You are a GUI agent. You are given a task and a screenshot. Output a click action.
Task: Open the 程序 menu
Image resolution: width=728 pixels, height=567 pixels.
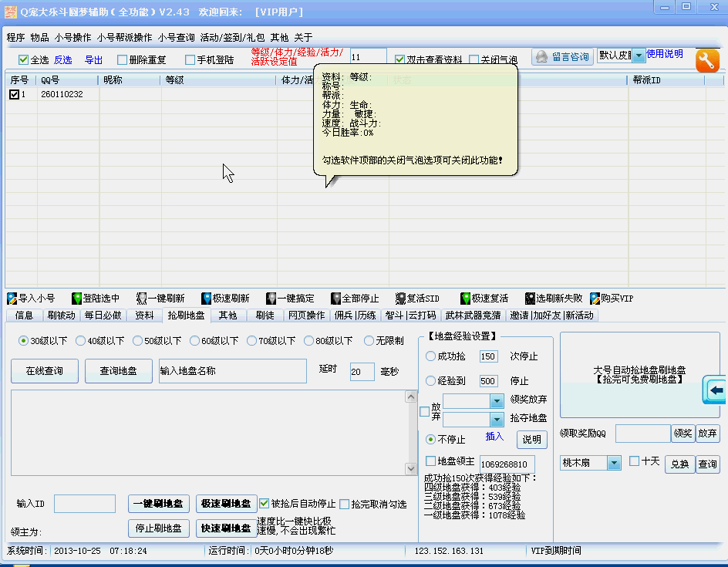(x=15, y=38)
